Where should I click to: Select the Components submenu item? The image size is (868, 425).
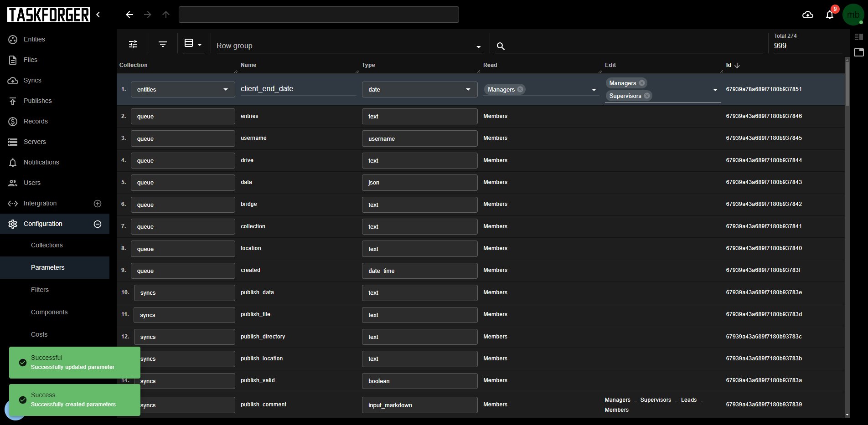click(x=55, y=312)
